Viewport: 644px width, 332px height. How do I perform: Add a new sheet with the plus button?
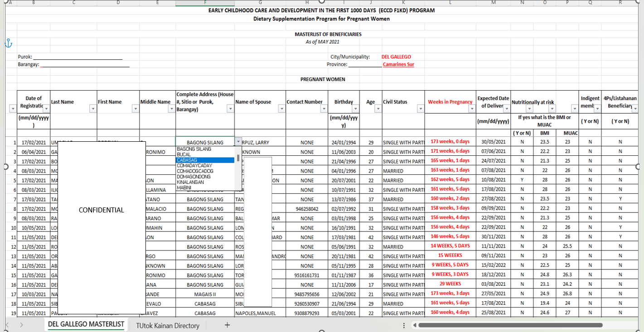(228, 325)
